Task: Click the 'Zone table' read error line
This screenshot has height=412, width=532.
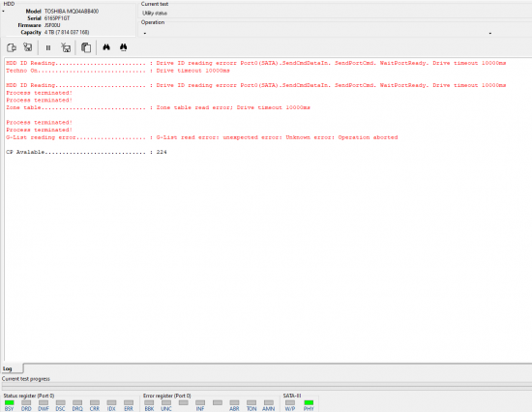Action: click(x=158, y=107)
